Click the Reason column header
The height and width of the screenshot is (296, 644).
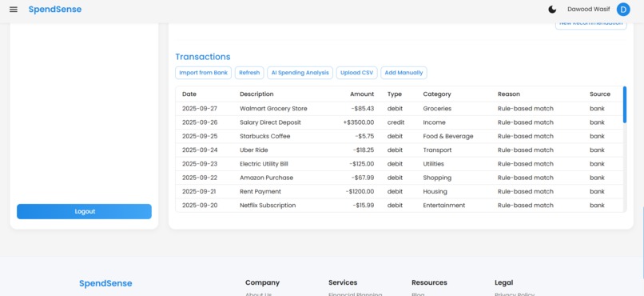pyautogui.click(x=509, y=94)
